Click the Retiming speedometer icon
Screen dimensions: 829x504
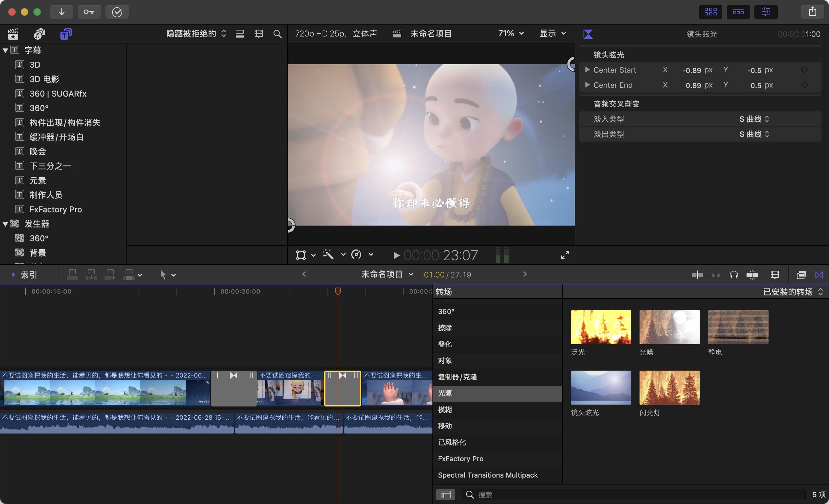[357, 255]
